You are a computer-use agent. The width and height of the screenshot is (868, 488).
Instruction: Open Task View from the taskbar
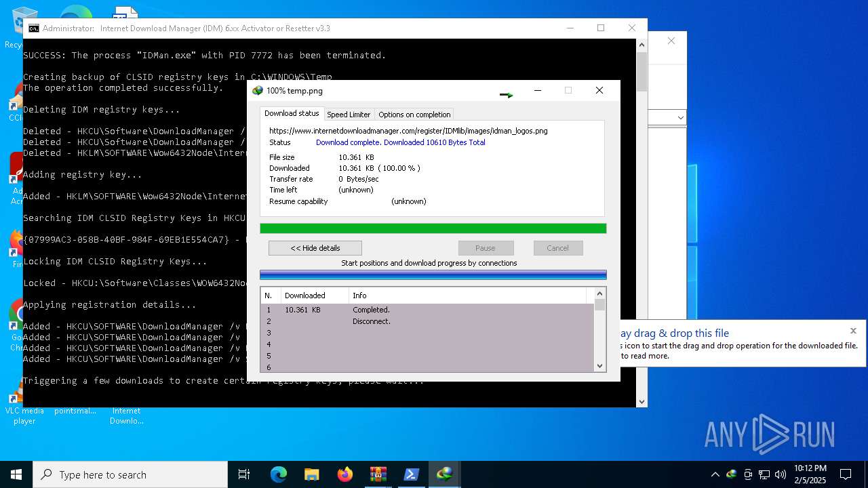(x=244, y=474)
